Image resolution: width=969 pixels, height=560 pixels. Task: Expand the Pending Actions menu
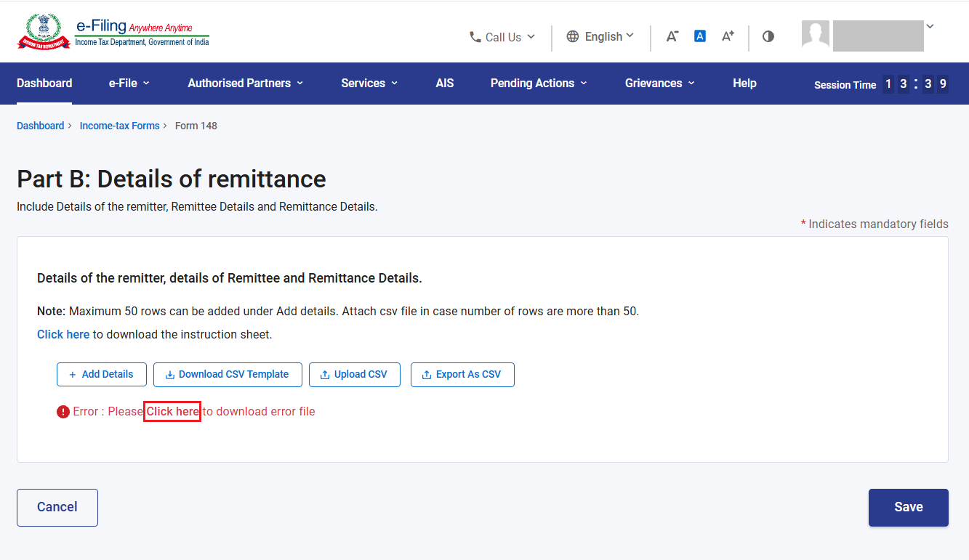point(539,83)
